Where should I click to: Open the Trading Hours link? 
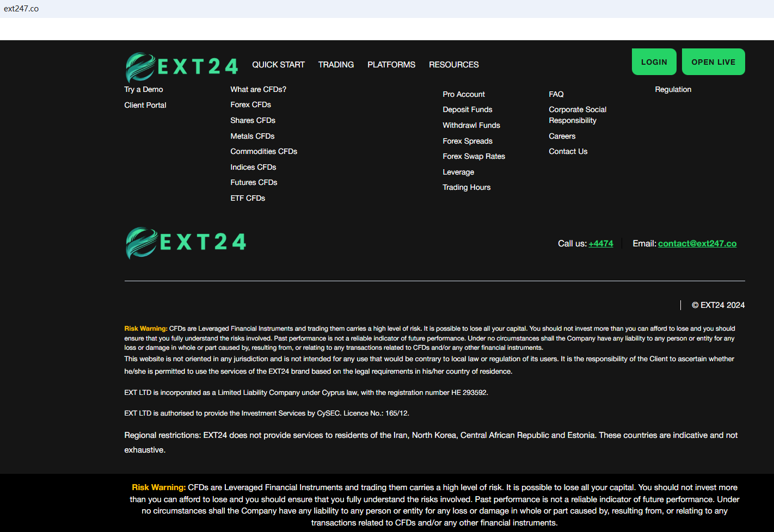466,187
